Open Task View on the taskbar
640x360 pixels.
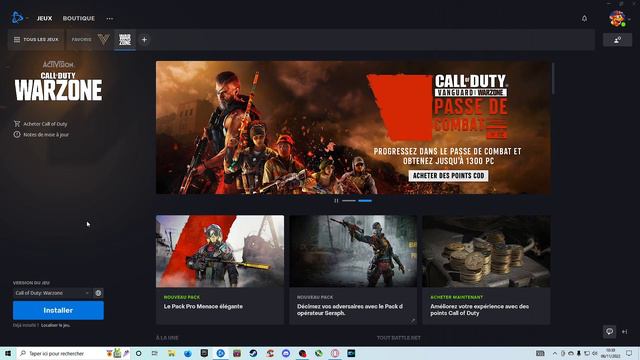click(155, 353)
